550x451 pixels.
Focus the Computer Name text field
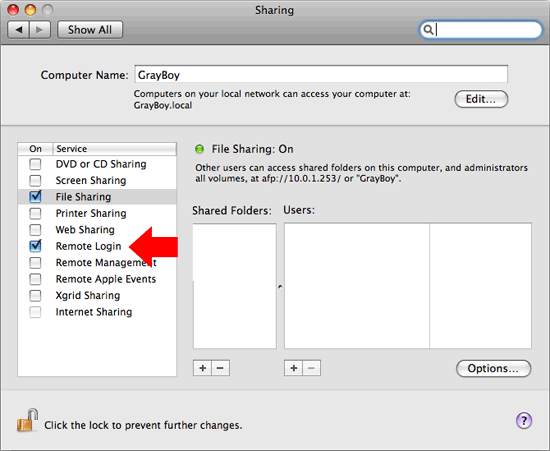coord(321,75)
